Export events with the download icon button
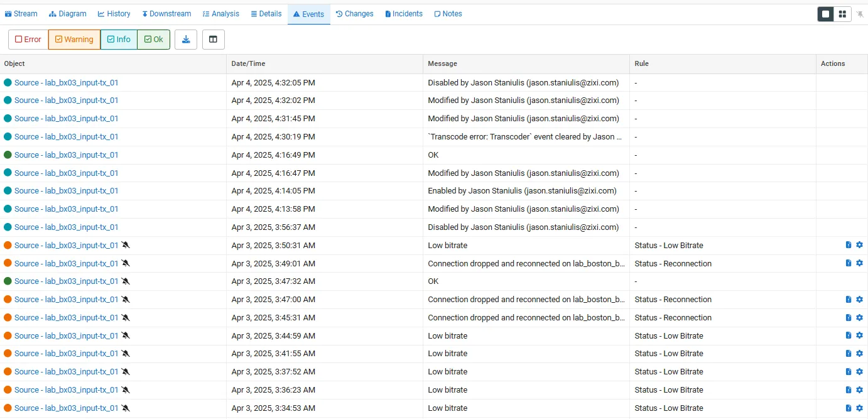 pos(186,40)
